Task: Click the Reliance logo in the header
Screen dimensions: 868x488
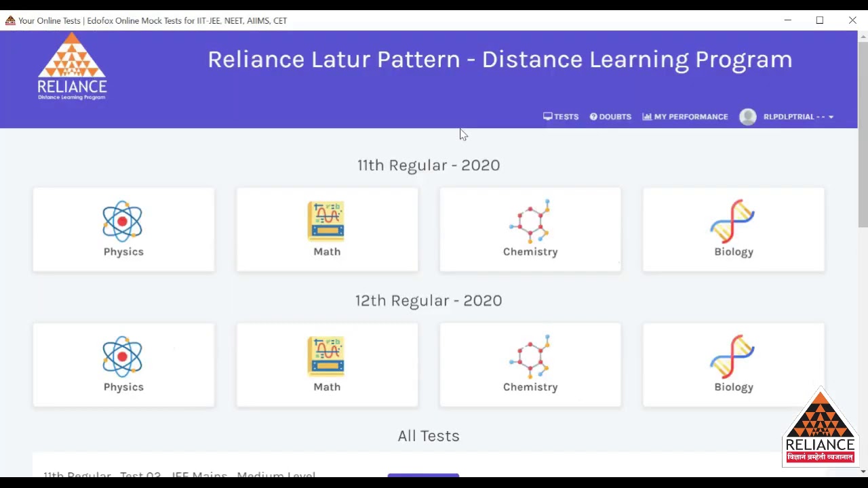Action: coord(72,66)
